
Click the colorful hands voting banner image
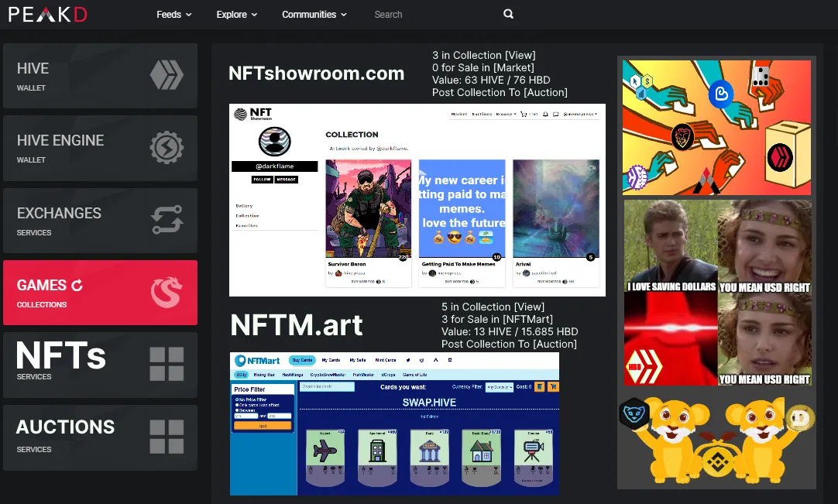click(716, 128)
